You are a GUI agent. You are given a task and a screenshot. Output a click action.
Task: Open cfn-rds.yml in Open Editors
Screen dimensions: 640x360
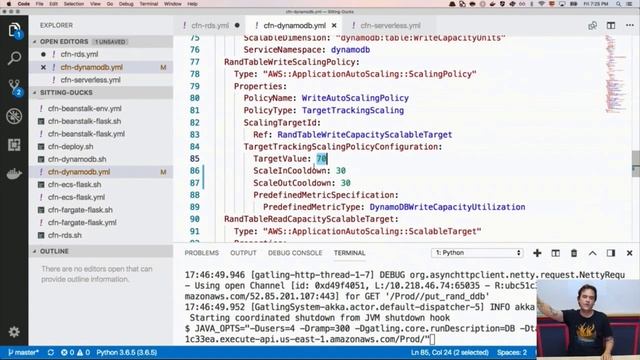point(101,54)
